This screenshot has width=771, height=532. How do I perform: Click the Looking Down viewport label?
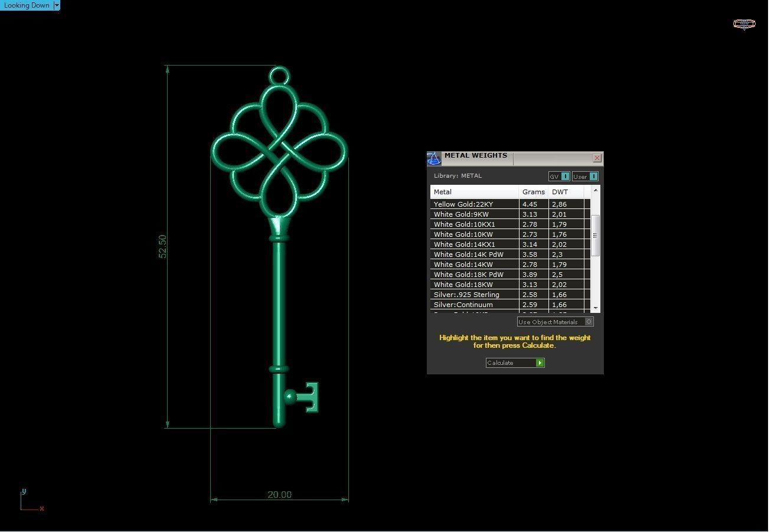(x=27, y=5)
